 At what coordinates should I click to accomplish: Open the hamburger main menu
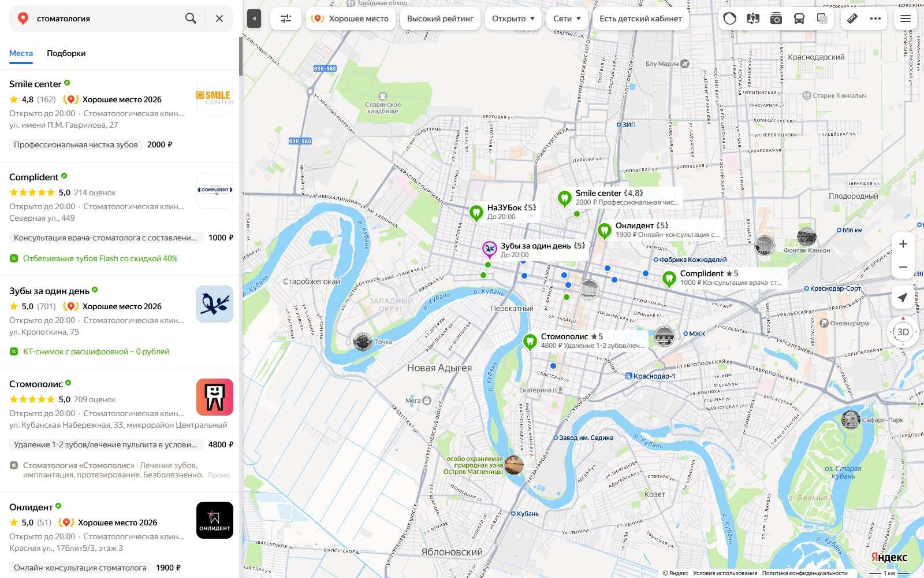tap(906, 18)
